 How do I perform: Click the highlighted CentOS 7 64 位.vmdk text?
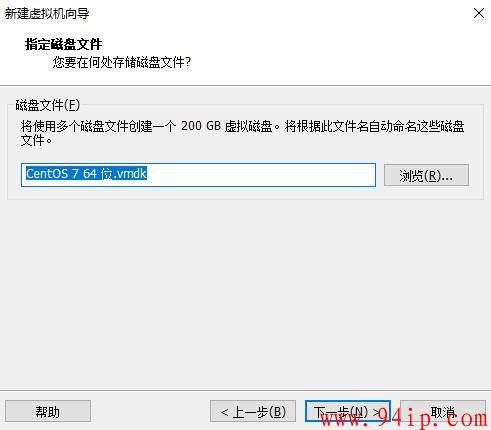click(x=86, y=174)
